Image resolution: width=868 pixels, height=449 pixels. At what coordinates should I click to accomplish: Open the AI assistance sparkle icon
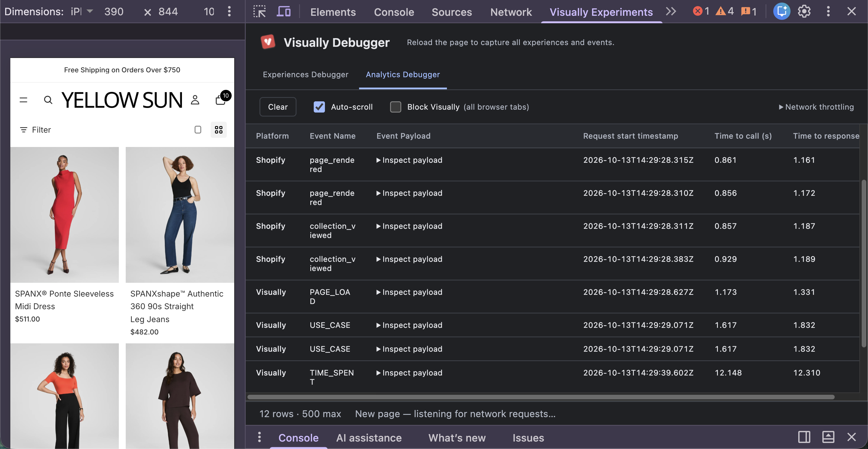[781, 11]
